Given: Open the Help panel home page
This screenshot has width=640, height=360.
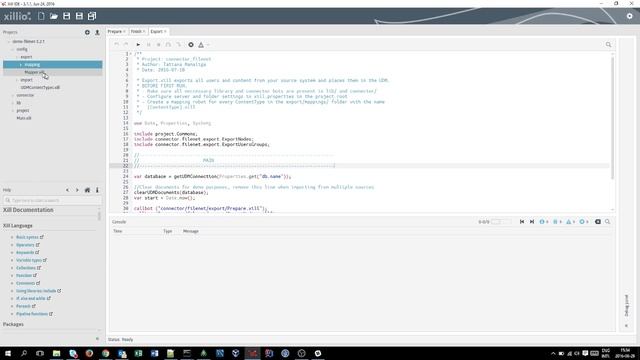Looking at the screenshot, I should click(87, 190).
